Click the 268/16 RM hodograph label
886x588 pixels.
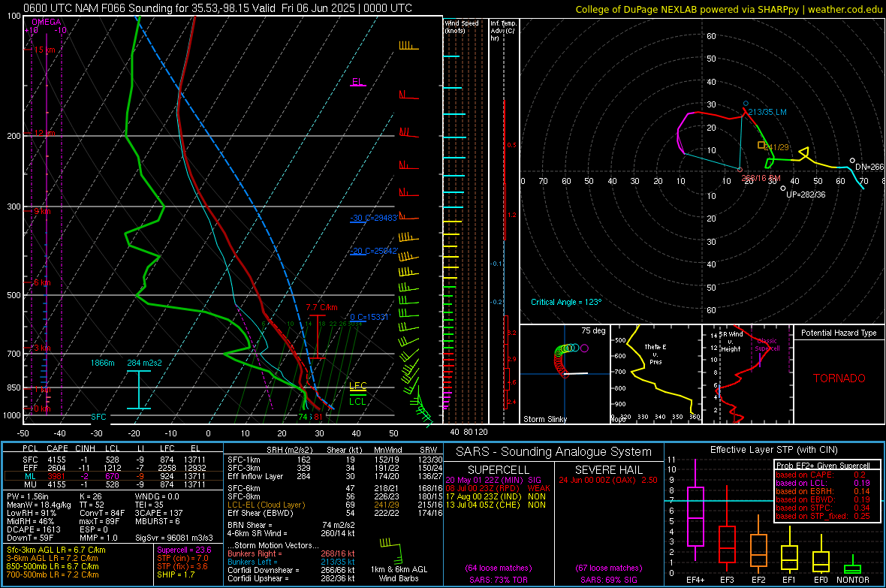(x=761, y=178)
